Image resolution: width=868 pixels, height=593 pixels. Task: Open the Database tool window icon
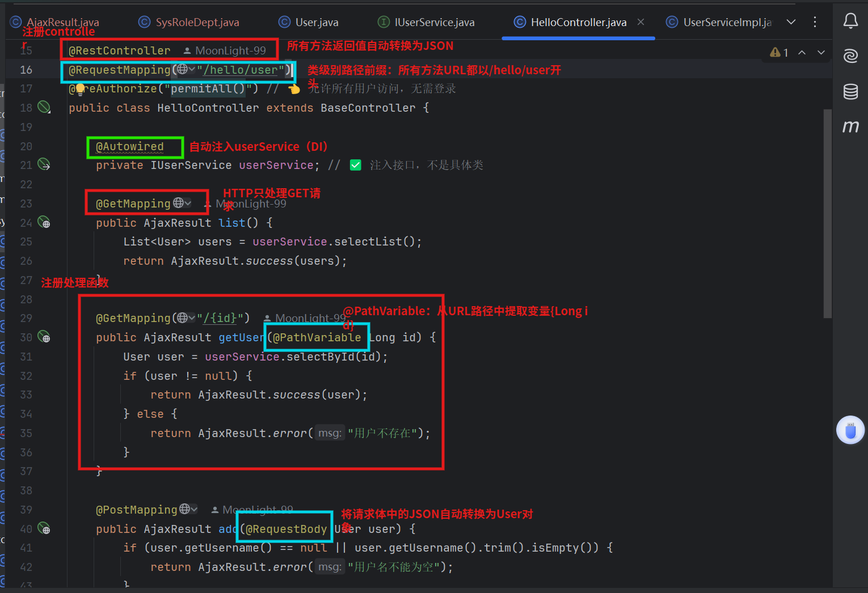click(x=850, y=91)
